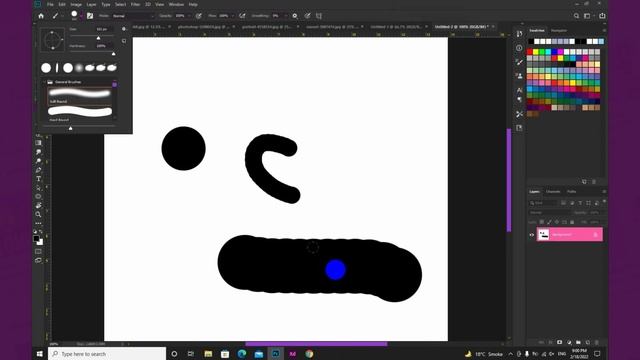Screen dimensions: 640x360
Task: Switch to the Channels tab
Action: pos(553,191)
